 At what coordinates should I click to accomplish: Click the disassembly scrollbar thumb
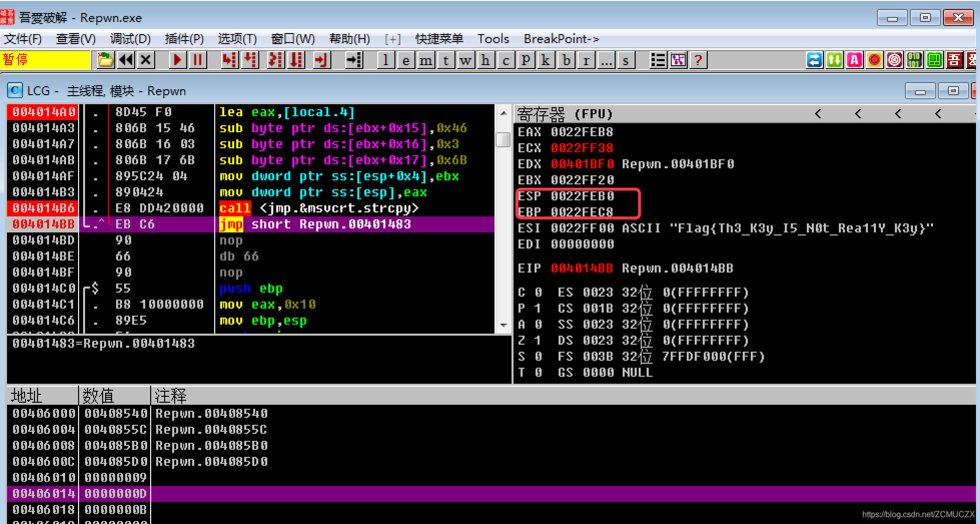[x=503, y=139]
